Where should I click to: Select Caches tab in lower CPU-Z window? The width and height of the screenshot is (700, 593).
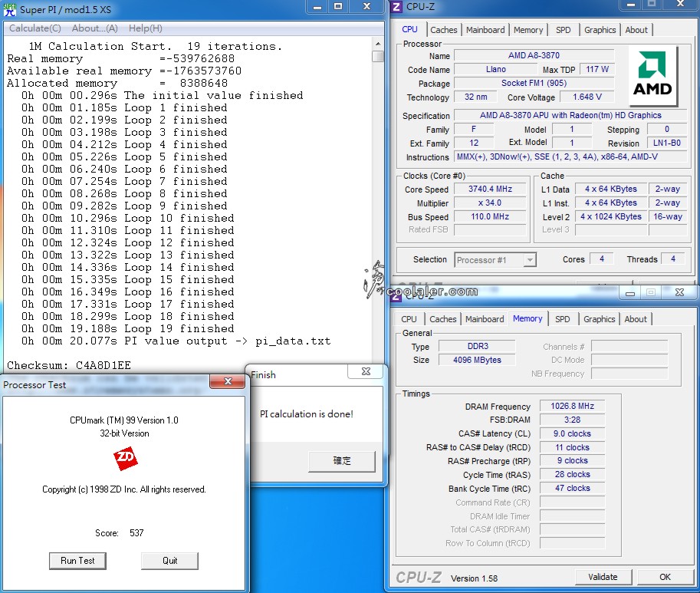tap(443, 319)
